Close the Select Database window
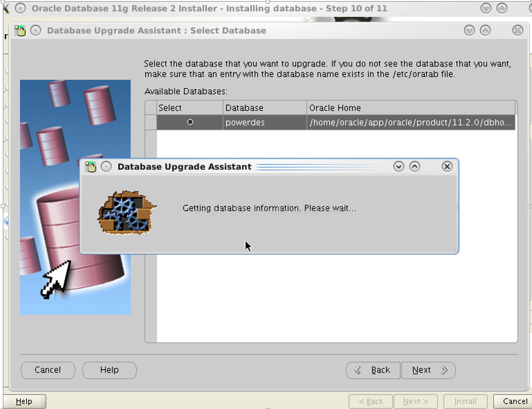532x409 pixels. (x=517, y=30)
